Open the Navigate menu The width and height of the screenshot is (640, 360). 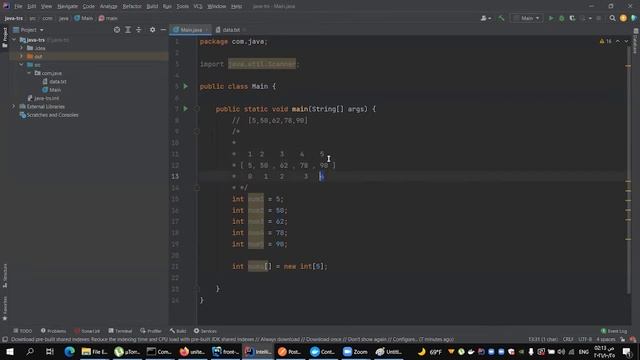67,6
